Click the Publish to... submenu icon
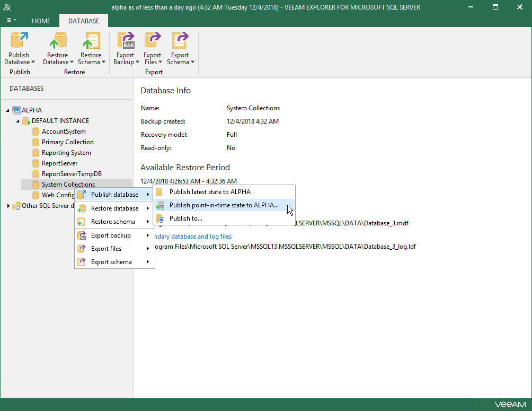Screen dimensions: 532x411 coord(160,218)
